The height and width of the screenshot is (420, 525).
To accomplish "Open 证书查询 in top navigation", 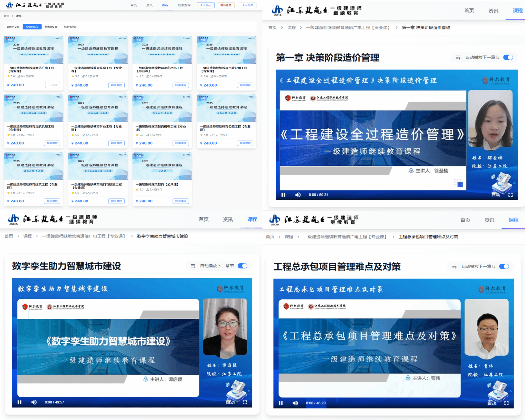I will pos(184,5).
